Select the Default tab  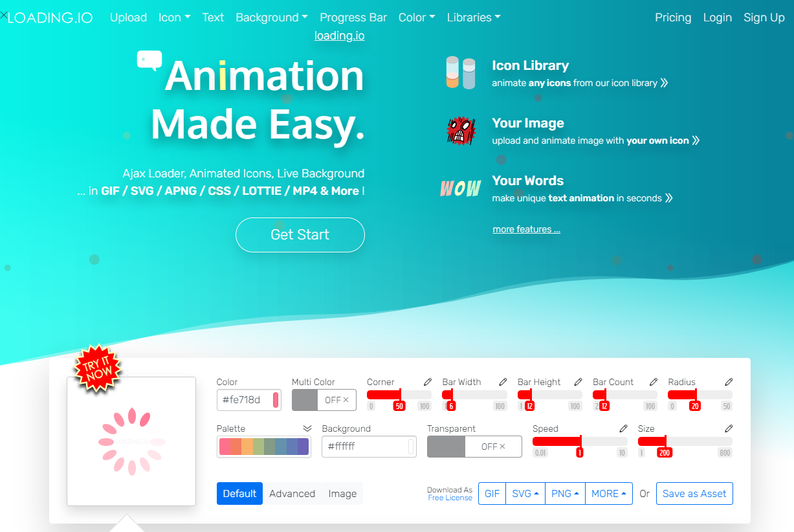(240, 494)
